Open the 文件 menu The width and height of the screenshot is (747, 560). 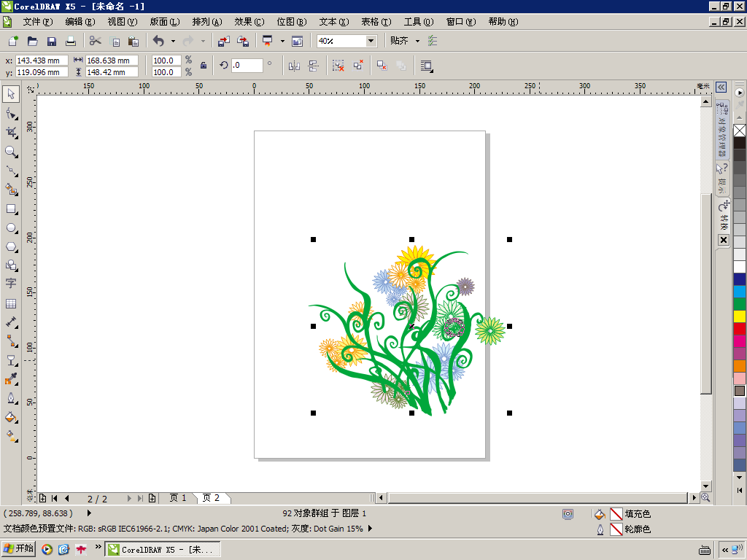(x=38, y=22)
